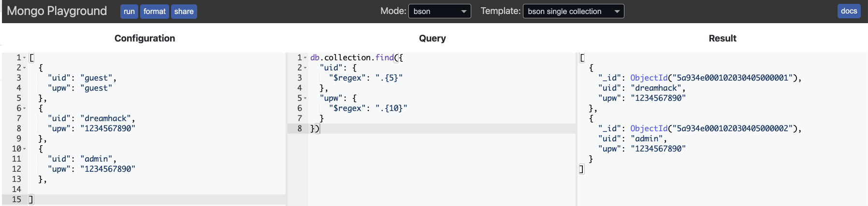Open the Template dropdown
The width and height of the screenshot is (868, 206).
[573, 11]
